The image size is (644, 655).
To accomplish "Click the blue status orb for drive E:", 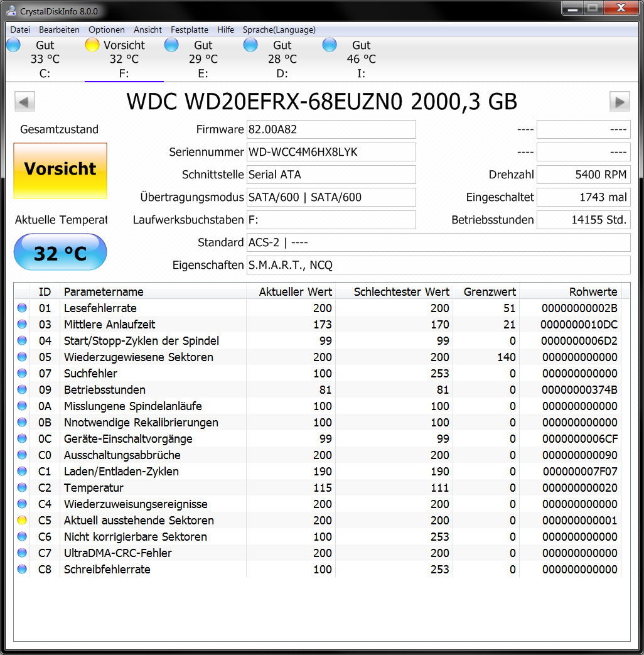I will (x=171, y=45).
